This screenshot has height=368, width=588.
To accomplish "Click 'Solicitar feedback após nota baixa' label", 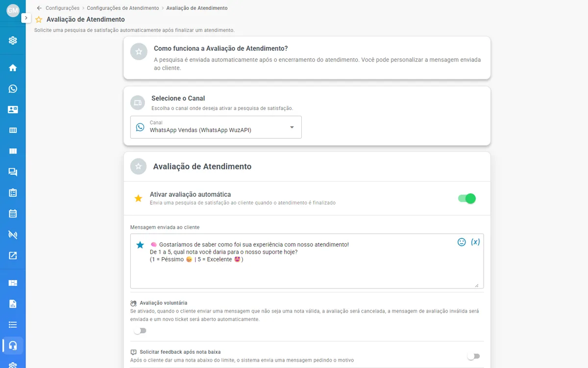I will (180, 352).
